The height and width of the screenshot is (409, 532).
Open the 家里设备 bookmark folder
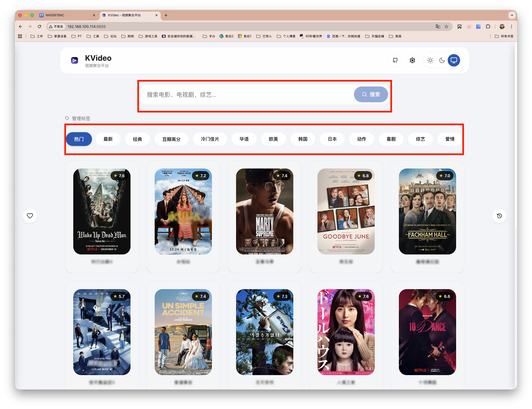pos(57,36)
